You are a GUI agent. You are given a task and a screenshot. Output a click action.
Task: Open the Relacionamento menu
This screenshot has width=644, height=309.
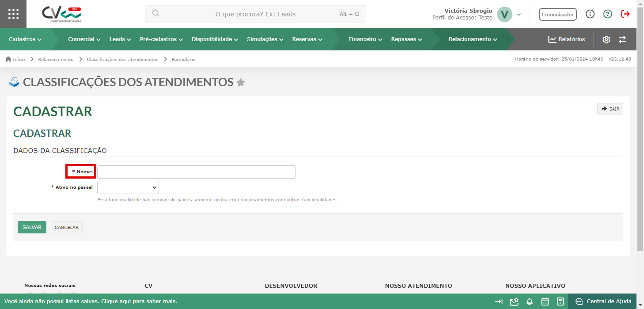[x=473, y=39]
